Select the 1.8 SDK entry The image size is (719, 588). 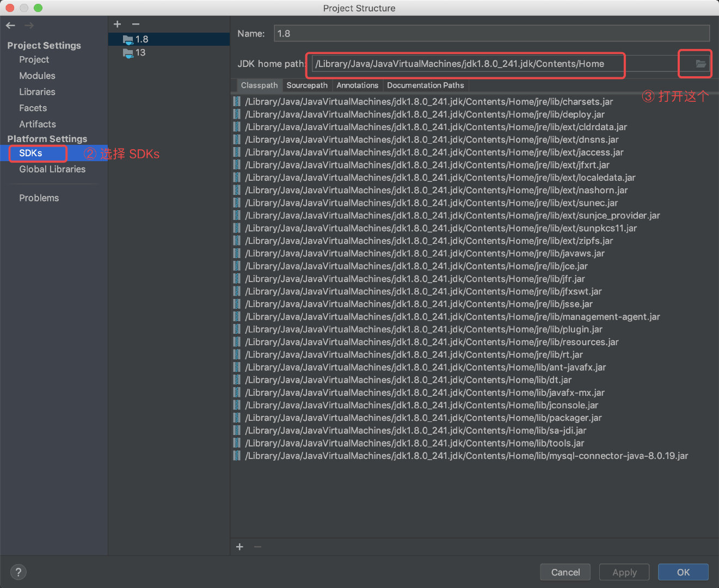169,39
